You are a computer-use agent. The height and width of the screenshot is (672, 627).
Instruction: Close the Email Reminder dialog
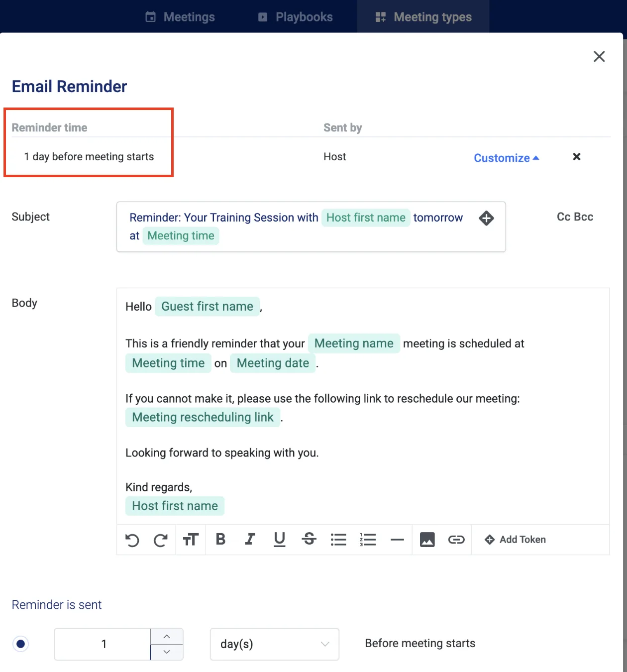pos(599,56)
